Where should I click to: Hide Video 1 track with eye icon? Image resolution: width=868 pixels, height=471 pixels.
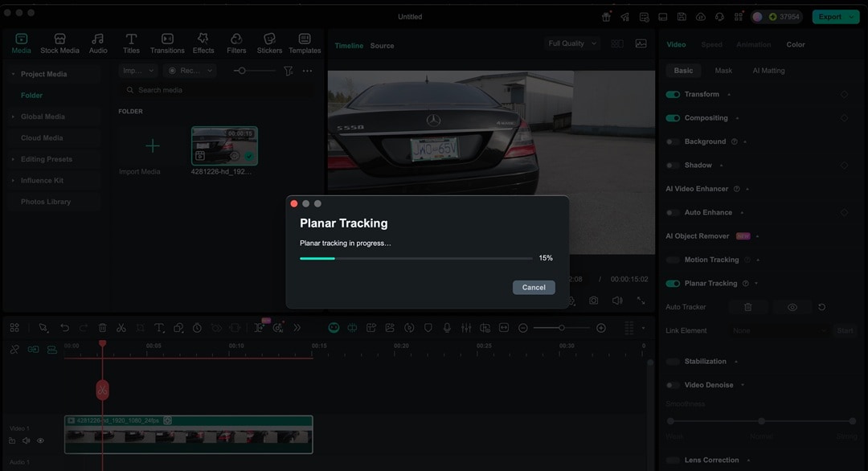pyautogui.click(x=40, y=441)
